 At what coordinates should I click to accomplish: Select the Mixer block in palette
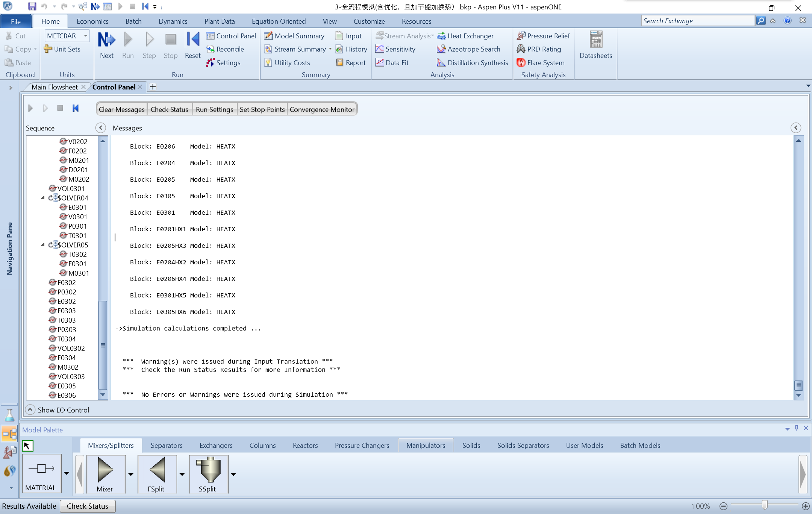point(105,470)
